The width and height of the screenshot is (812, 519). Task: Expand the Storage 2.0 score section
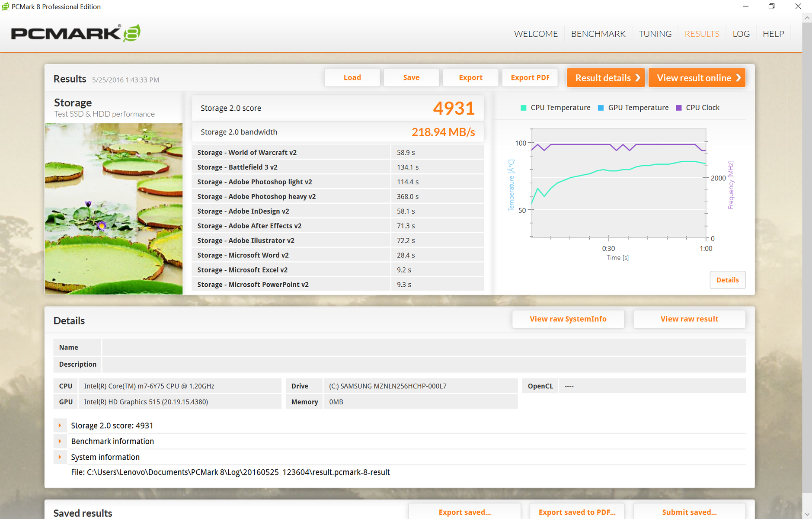click(x=60, y=426)
